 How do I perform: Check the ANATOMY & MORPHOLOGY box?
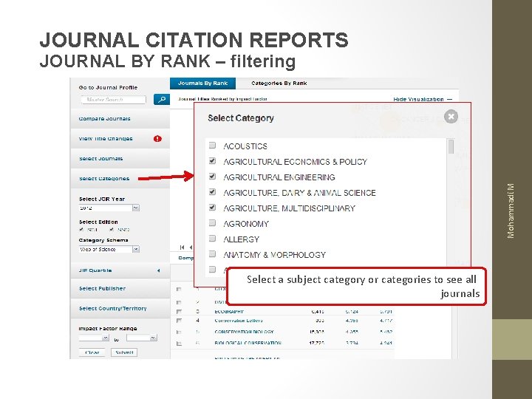point(212,253)
